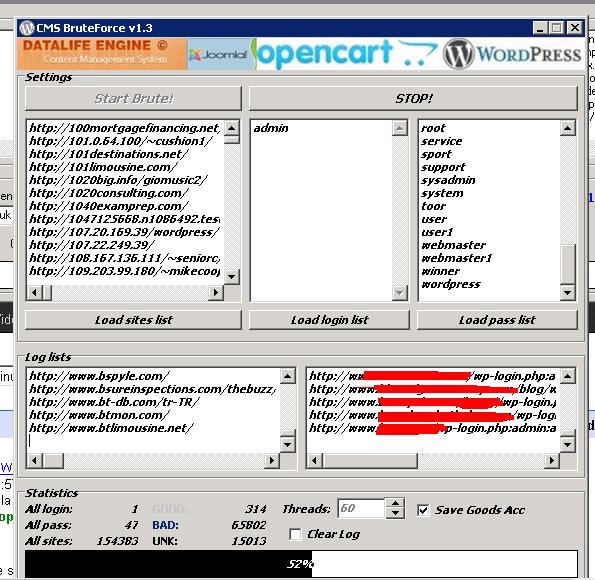
Task: Select wordpress in the pass list
Action: [451, 284]
